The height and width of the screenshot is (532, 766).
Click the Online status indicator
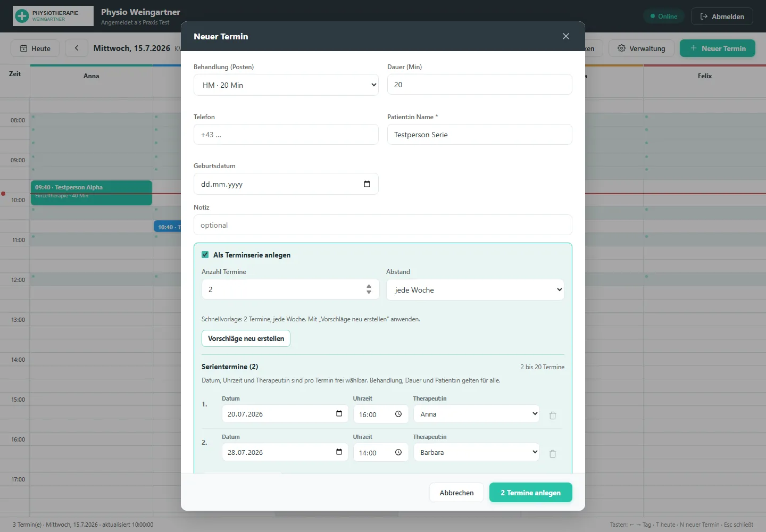[664, 16]
